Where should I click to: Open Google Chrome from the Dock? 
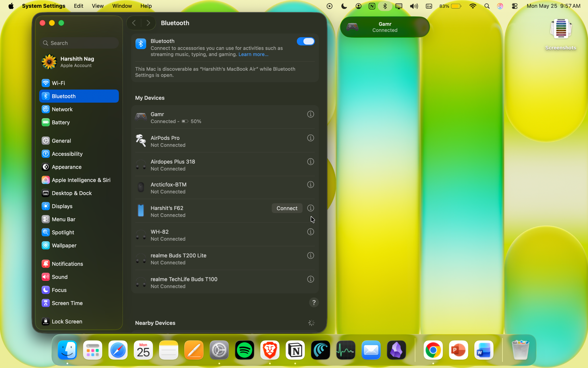pos(433,350)
